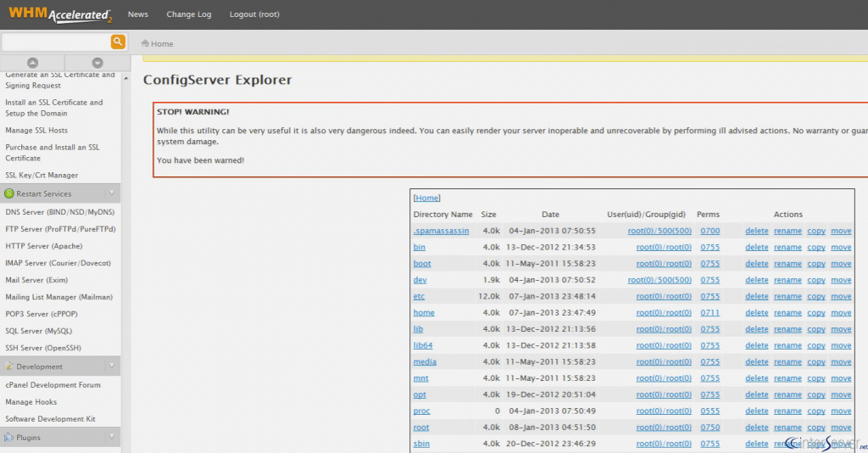Open the root directory
The width and height of the screenshot is (868, 453).
point(420,427)
